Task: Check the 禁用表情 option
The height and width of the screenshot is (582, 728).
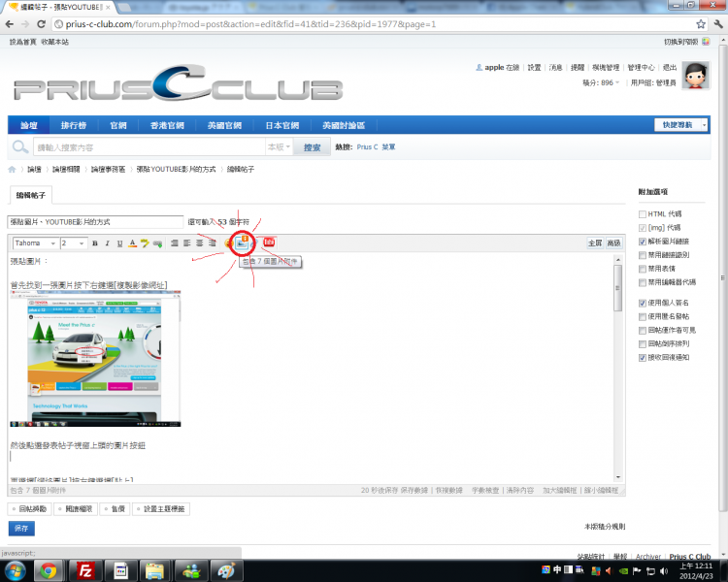Action: [x=643, y=269]
